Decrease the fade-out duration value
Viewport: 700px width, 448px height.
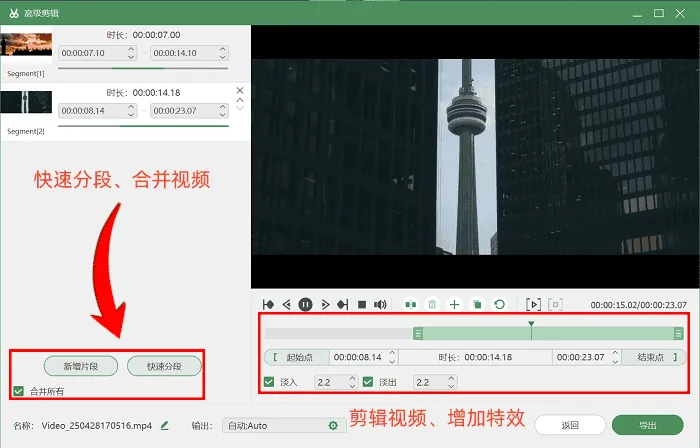click(451, 386)
